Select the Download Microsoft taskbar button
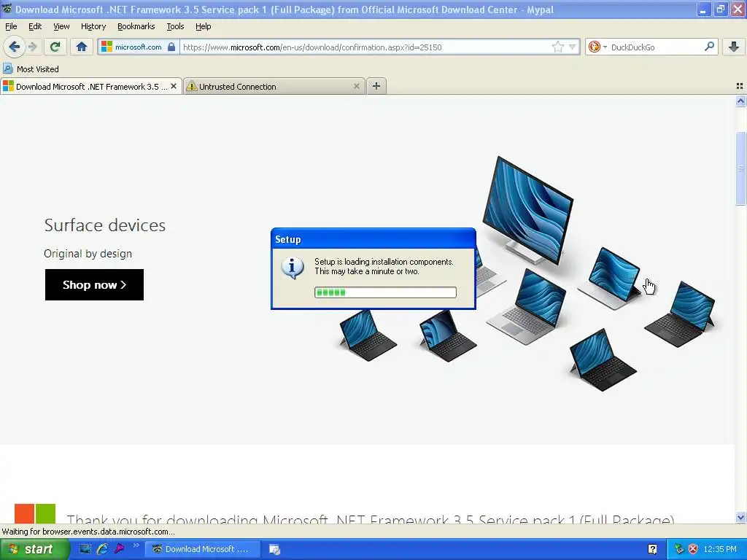 (x=203, y=549)
